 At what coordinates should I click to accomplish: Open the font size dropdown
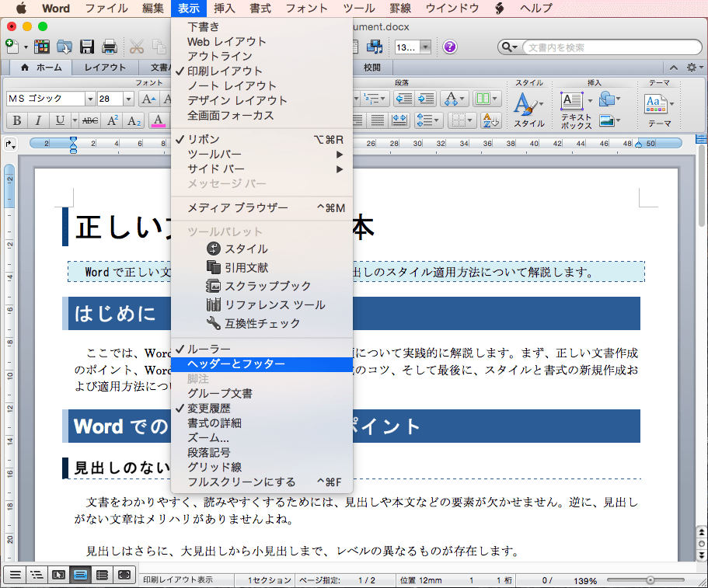point(129,99)
